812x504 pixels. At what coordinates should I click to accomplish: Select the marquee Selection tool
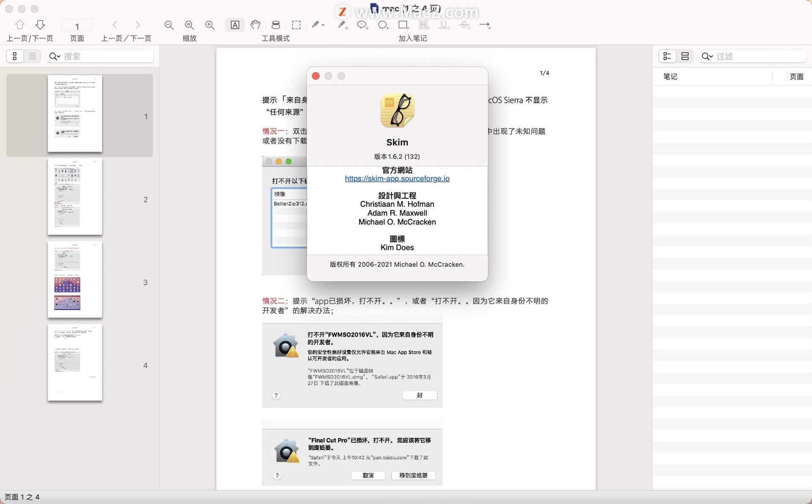pos(296,25)
